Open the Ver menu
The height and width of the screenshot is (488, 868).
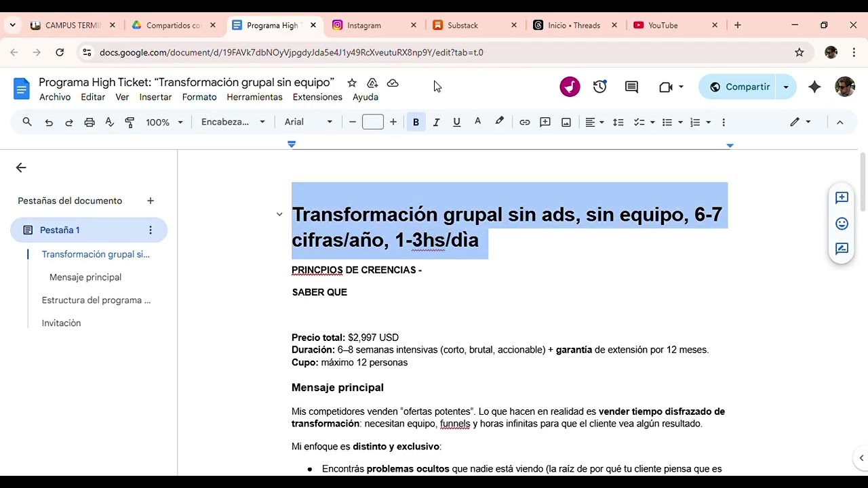click(x=122, y=97)
